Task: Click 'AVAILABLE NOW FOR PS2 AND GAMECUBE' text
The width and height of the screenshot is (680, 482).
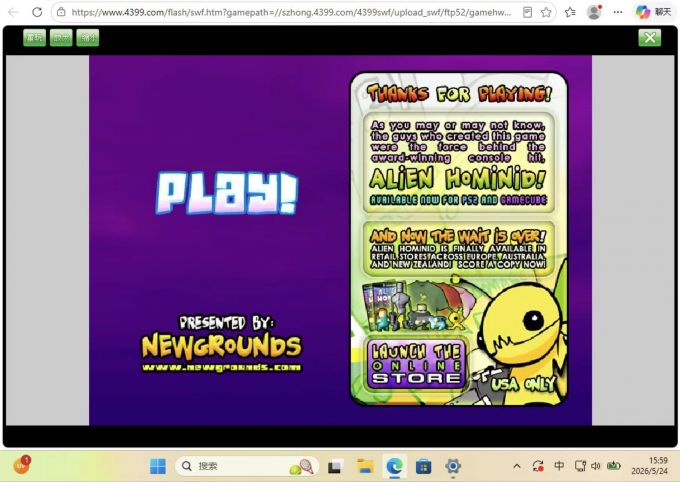Action: point(458,200)
